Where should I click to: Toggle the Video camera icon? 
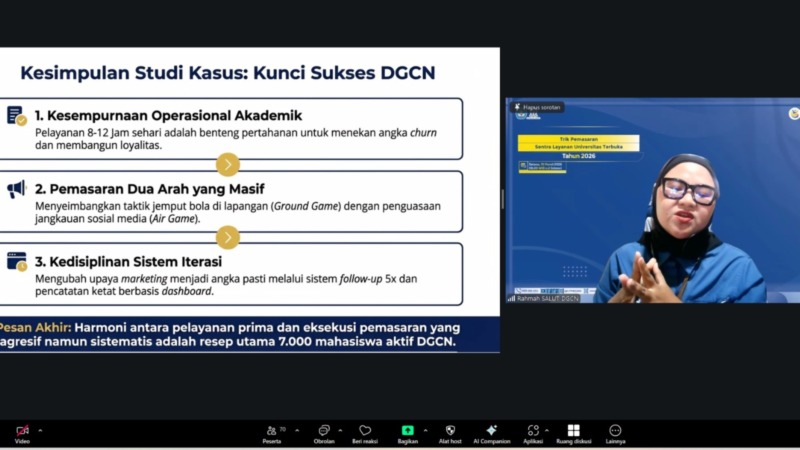tap(22, 431)
